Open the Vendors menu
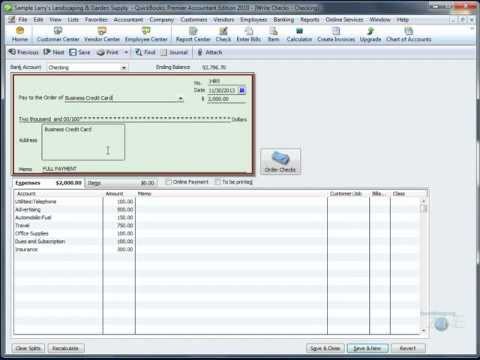 click(224, 20)
